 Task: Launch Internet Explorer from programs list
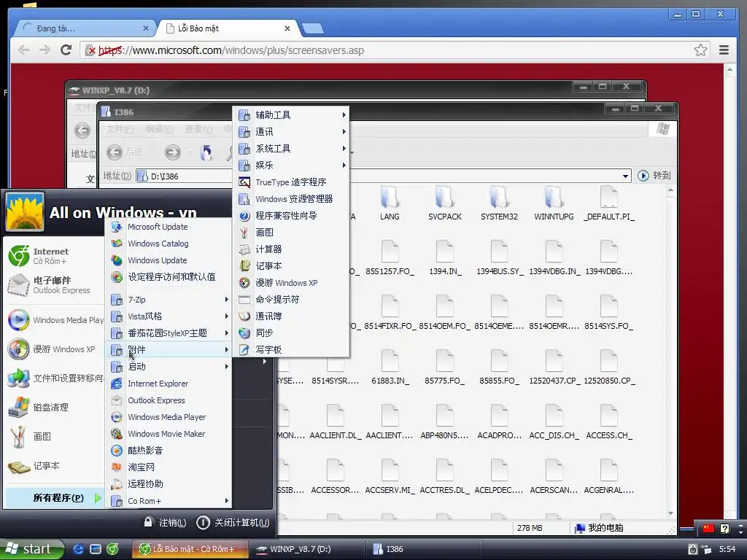[x=169, y=384]
